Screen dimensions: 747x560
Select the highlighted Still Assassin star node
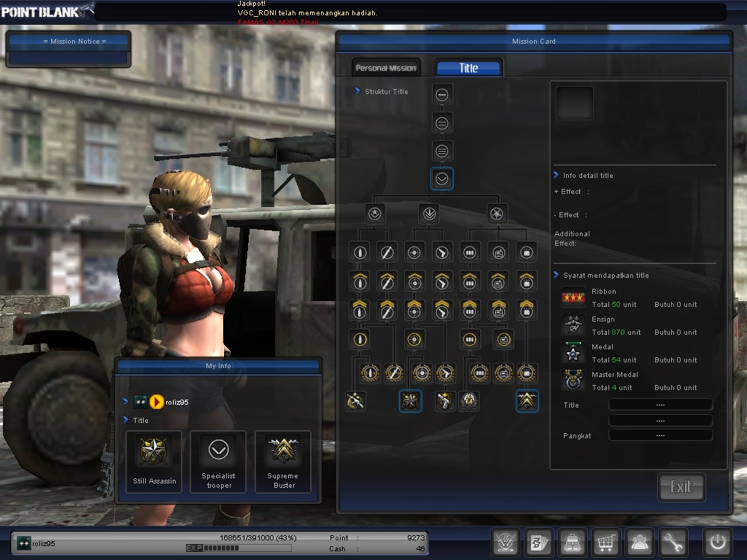410,401
